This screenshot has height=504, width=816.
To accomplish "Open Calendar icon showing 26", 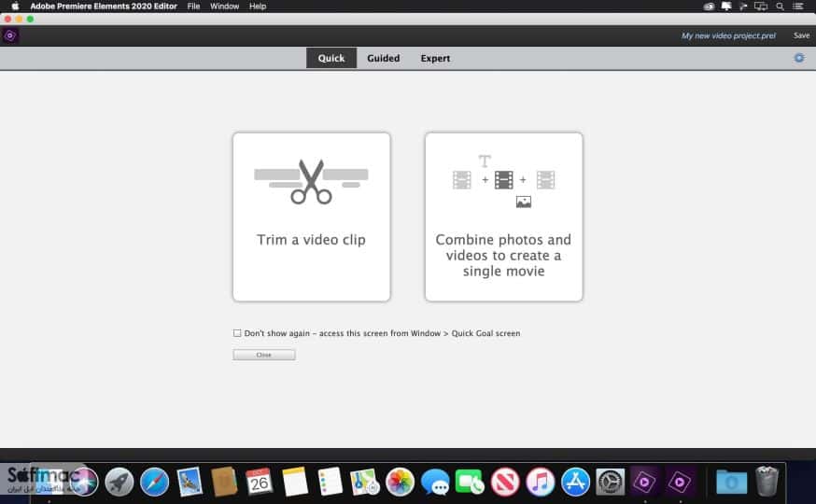I will [260, 482].
